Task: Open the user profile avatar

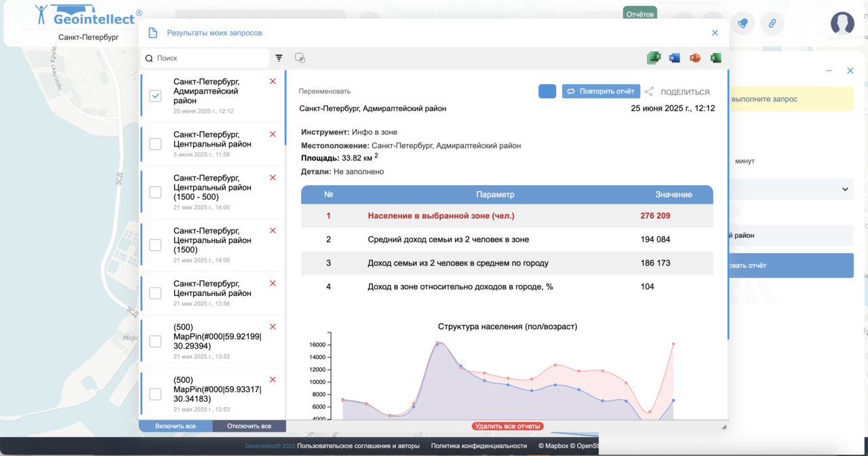Action: click(842, 24)
